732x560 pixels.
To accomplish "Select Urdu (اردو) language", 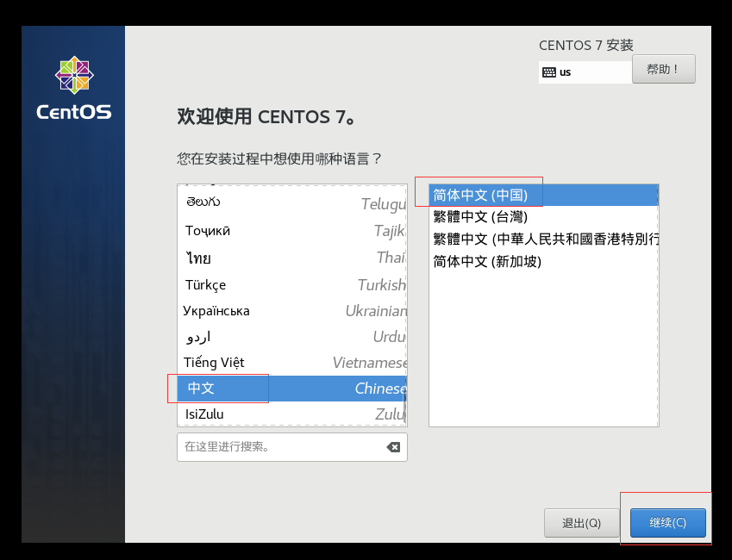I will (x=292, y=337).
